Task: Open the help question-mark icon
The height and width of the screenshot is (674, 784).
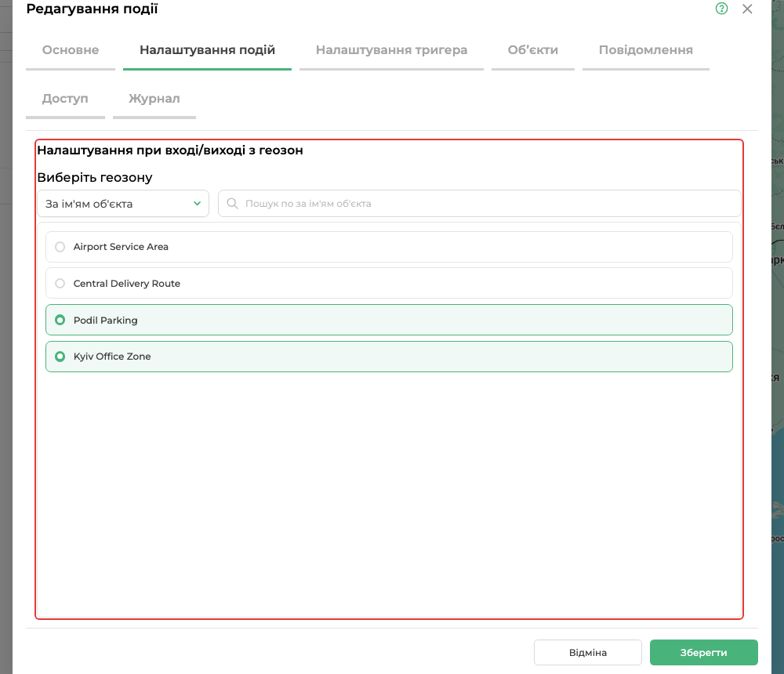Action: (x=721, y=9)
